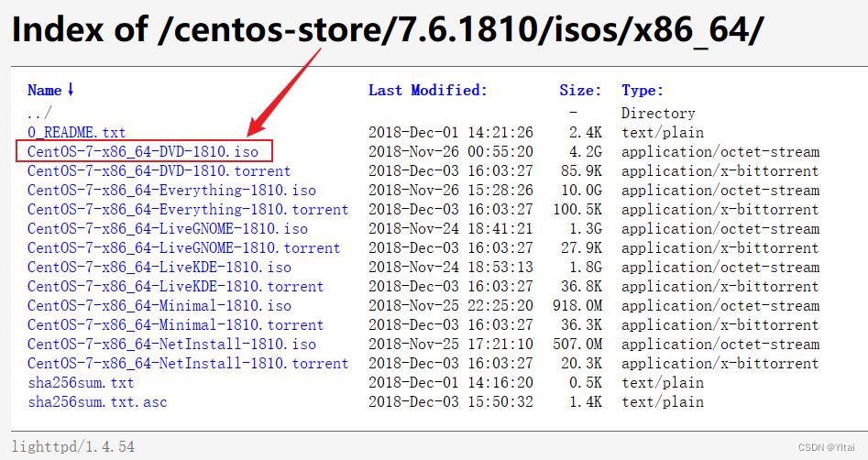Click the 100.5K size of Everything torrent

coord(577,210)
